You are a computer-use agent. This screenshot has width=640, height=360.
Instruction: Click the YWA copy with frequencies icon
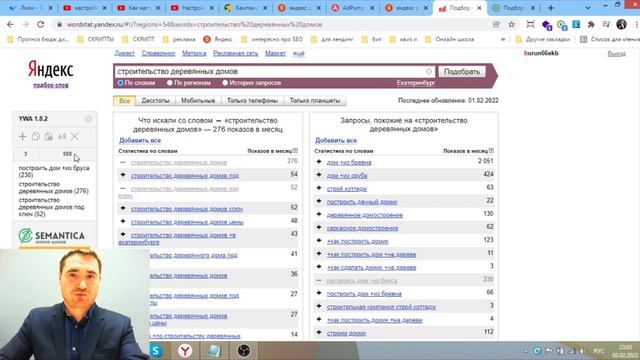(x=49, y=137)
